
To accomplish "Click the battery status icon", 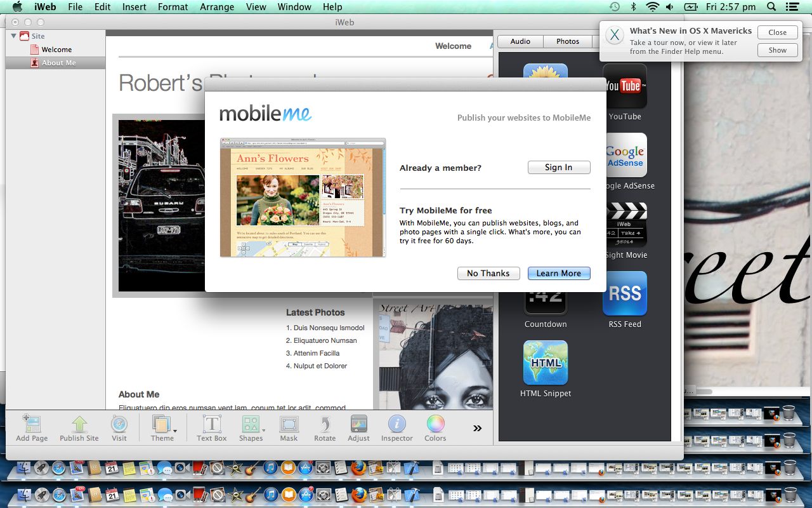I will (x=691, y=7).
